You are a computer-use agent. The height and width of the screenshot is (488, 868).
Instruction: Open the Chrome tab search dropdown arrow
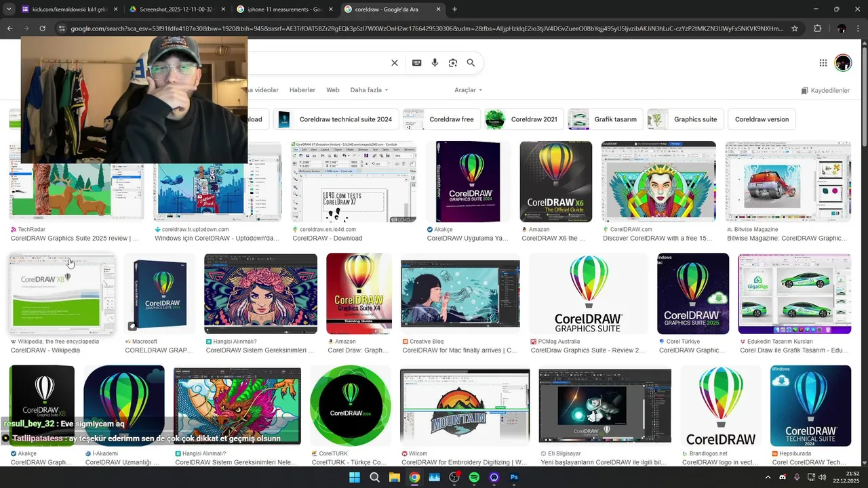click(x=9, y=9)
